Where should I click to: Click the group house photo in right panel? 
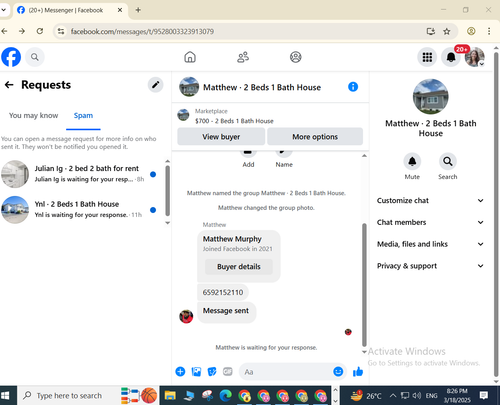click(431, 97)
